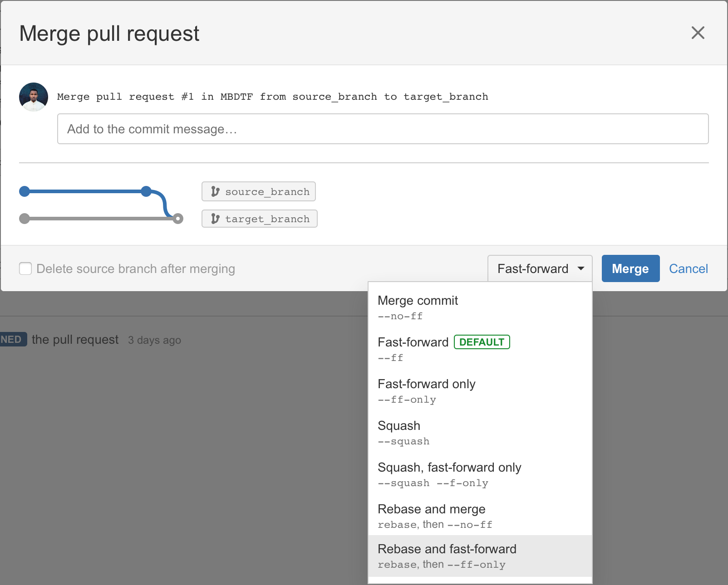
Task: Close the Merge pull request dialog
Action: pos(698,33)
